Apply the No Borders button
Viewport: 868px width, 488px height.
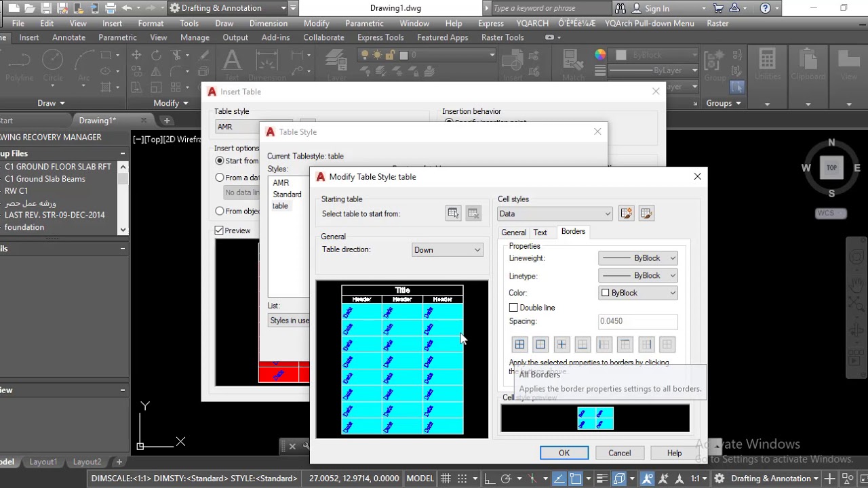click(x=667, y=344)
